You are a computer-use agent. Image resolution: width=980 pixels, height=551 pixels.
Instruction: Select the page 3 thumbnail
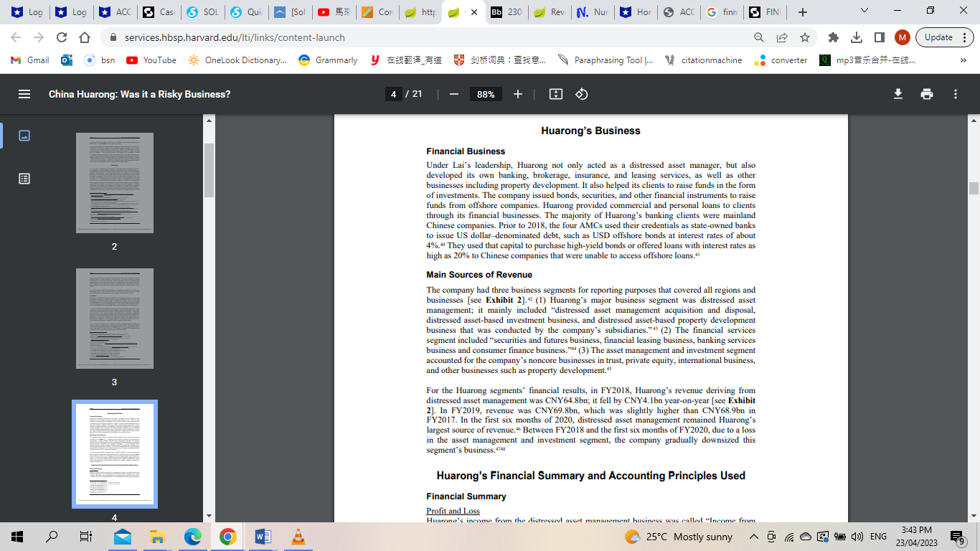[115, 319]
